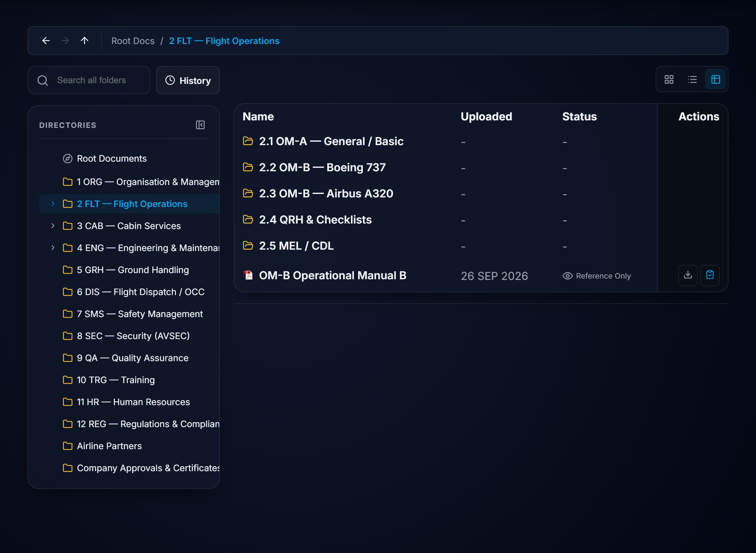Open 2.2 OM-B — Boeing 737 folder
Viewport: 756px width, 553px height.
pos(322,167)
